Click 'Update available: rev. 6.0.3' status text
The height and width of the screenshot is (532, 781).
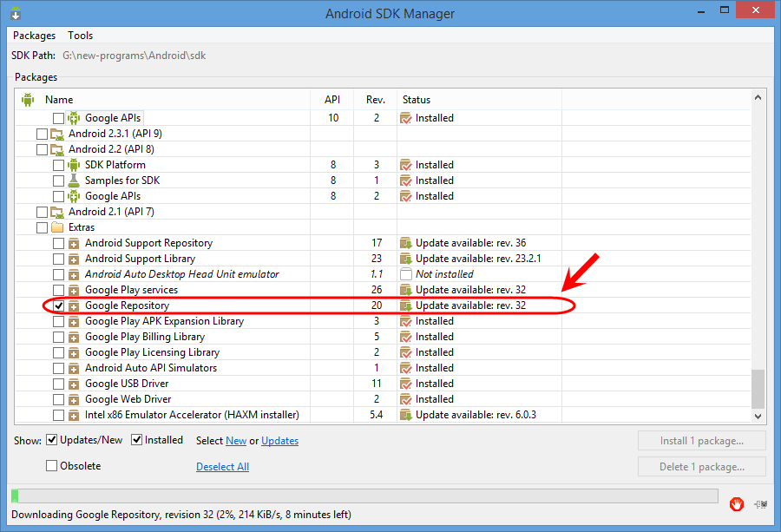point(476,415)
